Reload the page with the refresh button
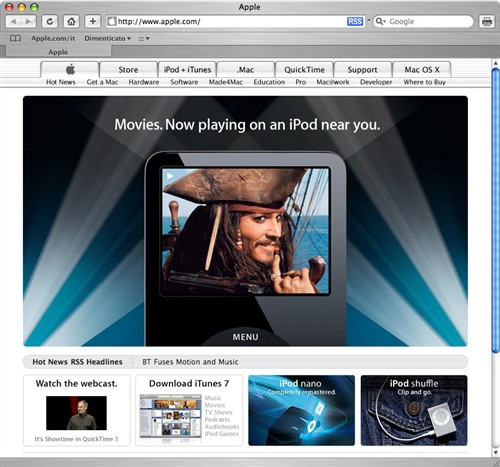 [49, 21]
